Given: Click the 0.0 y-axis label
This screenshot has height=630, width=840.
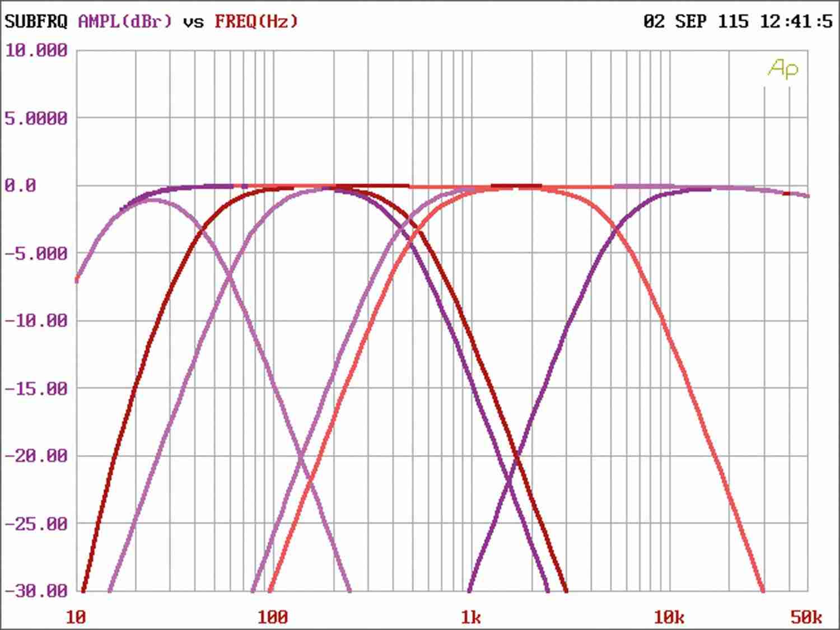Looking at the screenshot, I should (21, 185).
